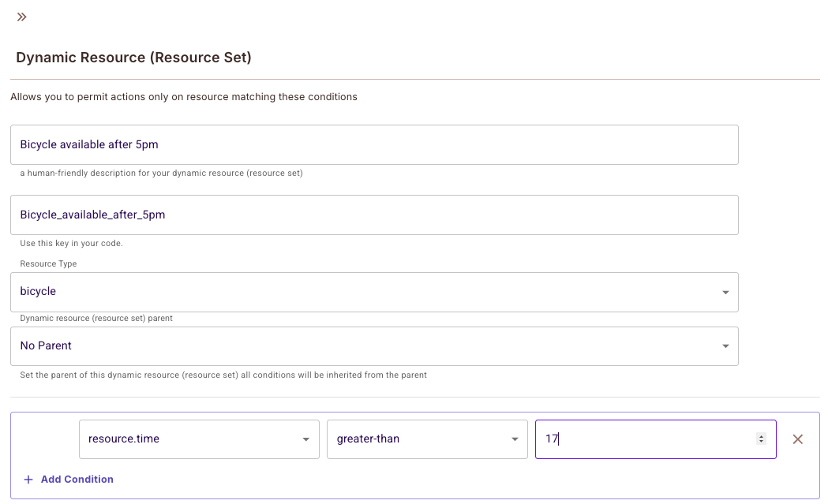Image resolution: width=828 pixels, height=504 pixels.
Task: Click the Bicycle available after 5pm description field
Action: (375, 144)
